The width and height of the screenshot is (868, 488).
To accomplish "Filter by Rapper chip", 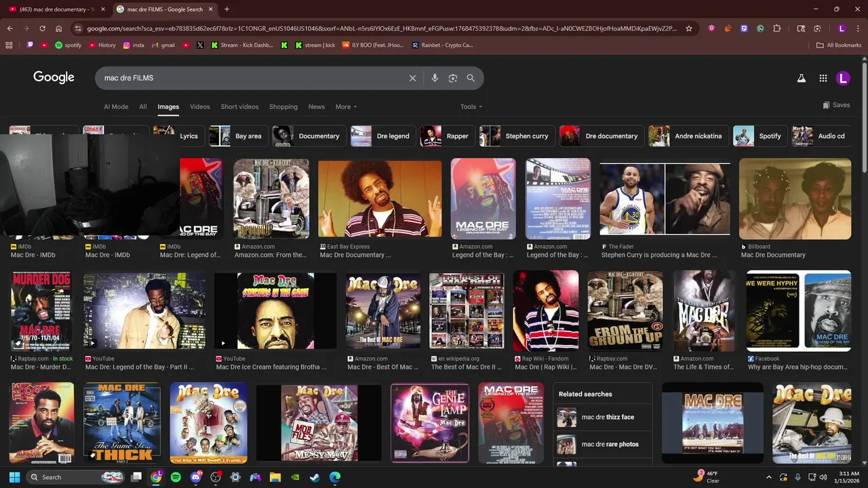I will click(x=447, y=136).
